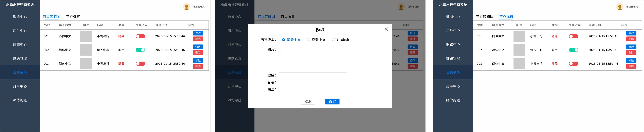
Task: Open 訂單中心 in the rightmost screen's sidebar
Action: (x=453, y=86)
